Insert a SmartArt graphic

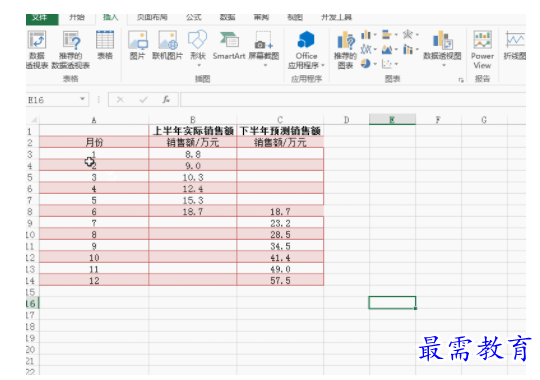point(229,45)
